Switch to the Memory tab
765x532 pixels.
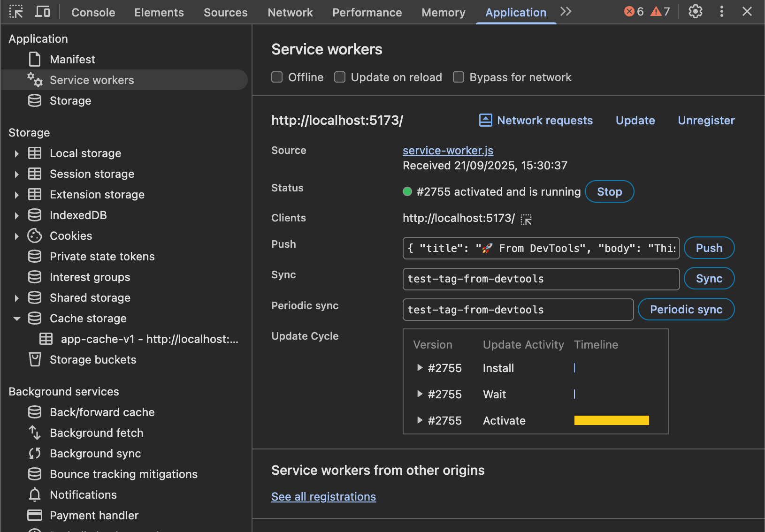444,13
